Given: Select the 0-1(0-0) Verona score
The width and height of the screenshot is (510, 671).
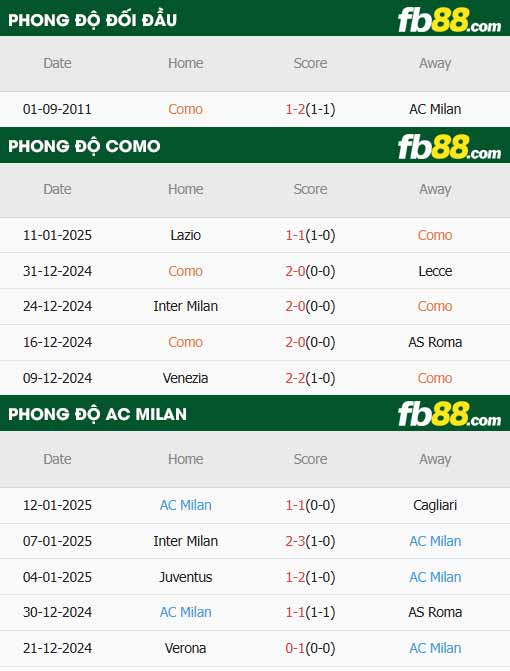Looking at the screenshot, I should point(310,648).
